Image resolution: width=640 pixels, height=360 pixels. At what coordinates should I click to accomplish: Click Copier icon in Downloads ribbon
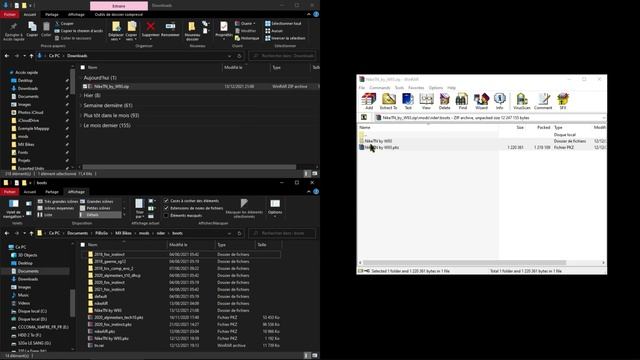click(x=32, y=29)
